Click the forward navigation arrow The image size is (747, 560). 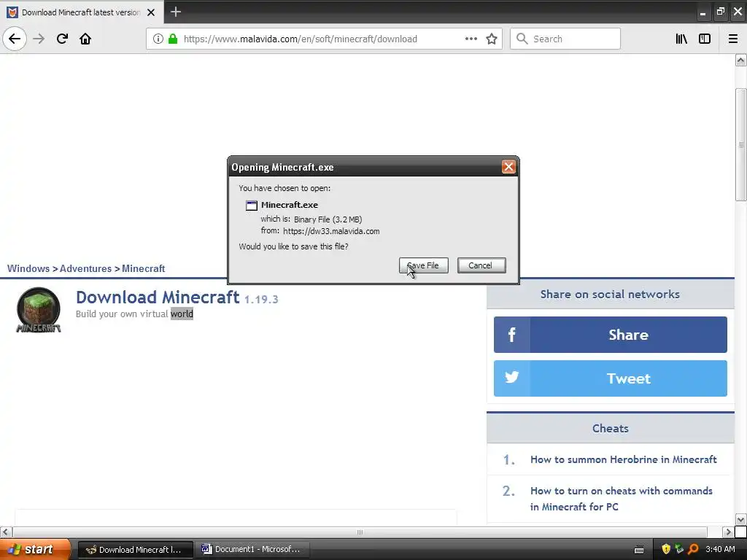tap(39, 39)
